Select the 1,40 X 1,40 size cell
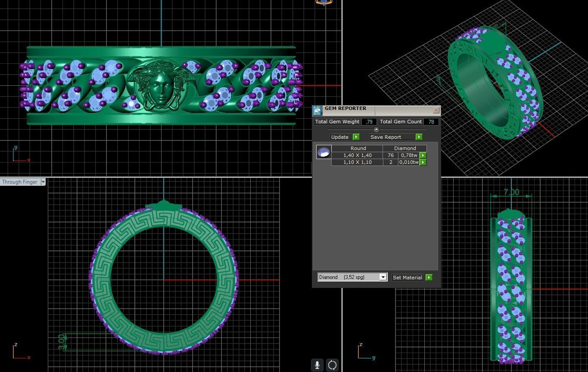The width and height of the screenshot is (588, 372). click(357, 155)
